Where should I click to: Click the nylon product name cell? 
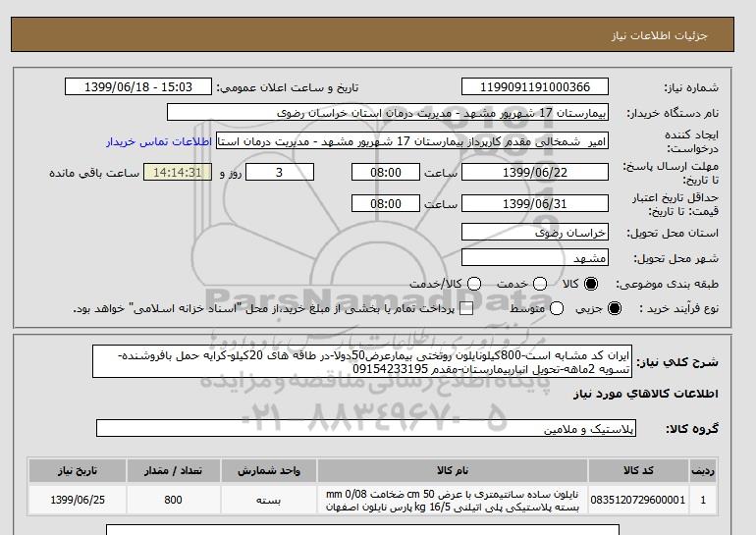[453, 501]
